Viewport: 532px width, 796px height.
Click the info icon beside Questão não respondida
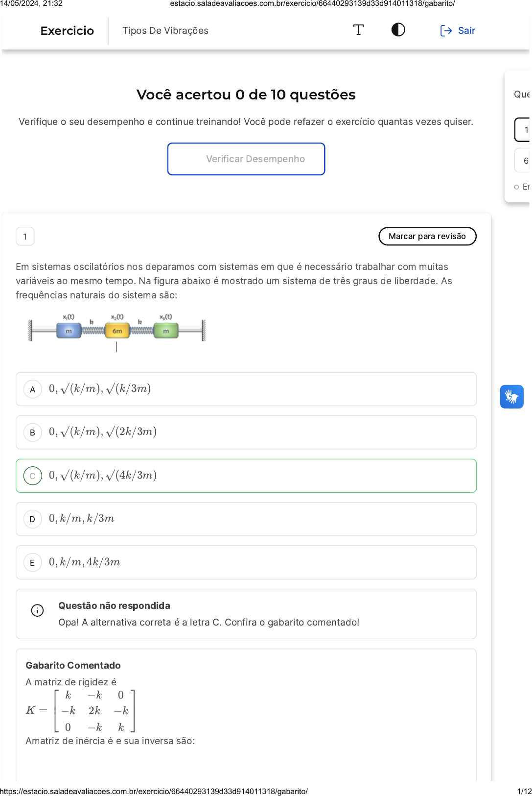(x=37, y=610)
